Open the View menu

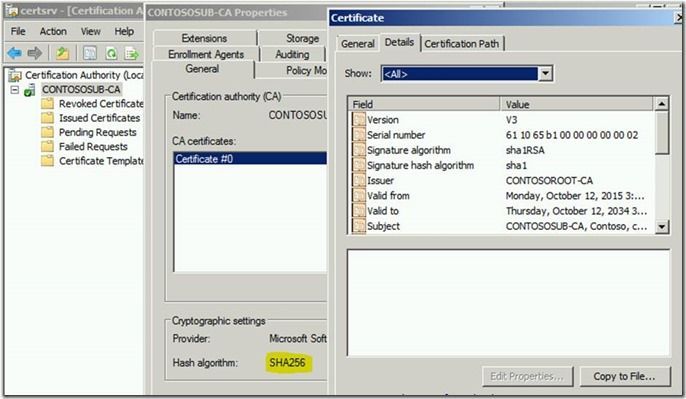pos(90,32)
